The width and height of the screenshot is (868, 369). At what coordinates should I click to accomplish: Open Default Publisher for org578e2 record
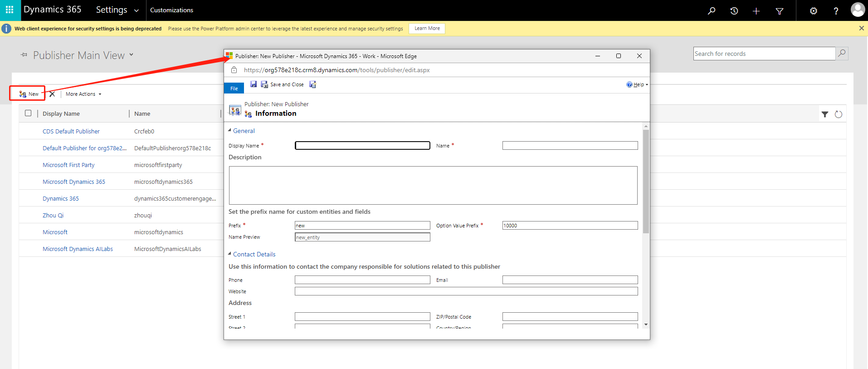(84, 148)
